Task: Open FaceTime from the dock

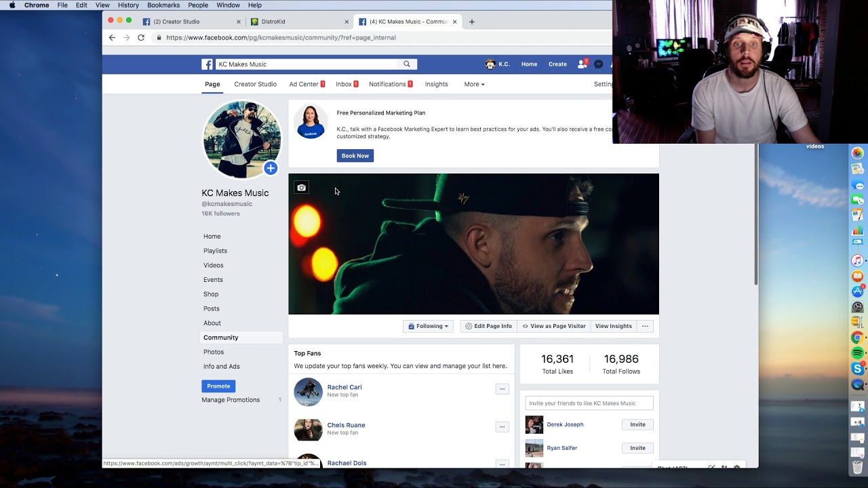Action: tap(858, 199)
